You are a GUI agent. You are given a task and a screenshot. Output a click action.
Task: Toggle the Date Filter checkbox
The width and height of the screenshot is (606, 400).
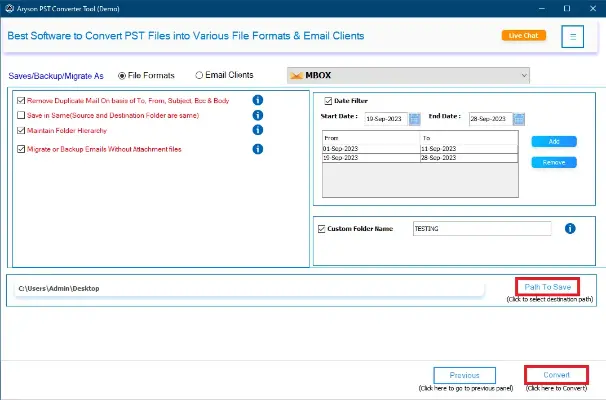click(328, 101)
